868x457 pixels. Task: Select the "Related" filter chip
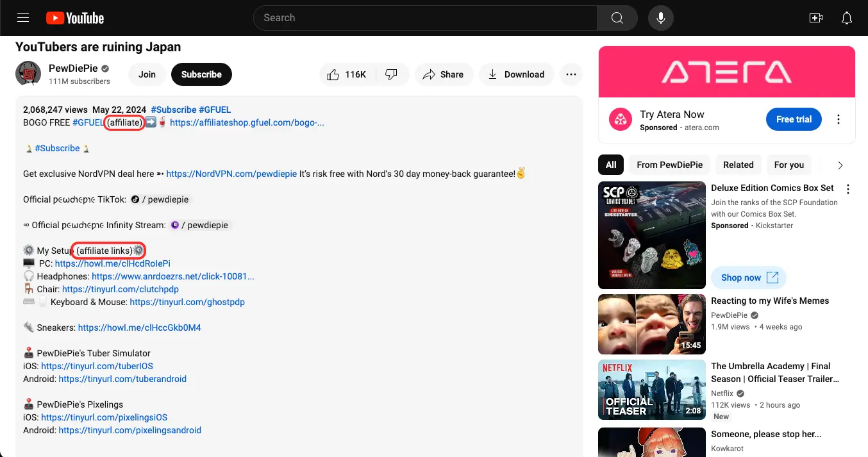[x=738, y=165]
